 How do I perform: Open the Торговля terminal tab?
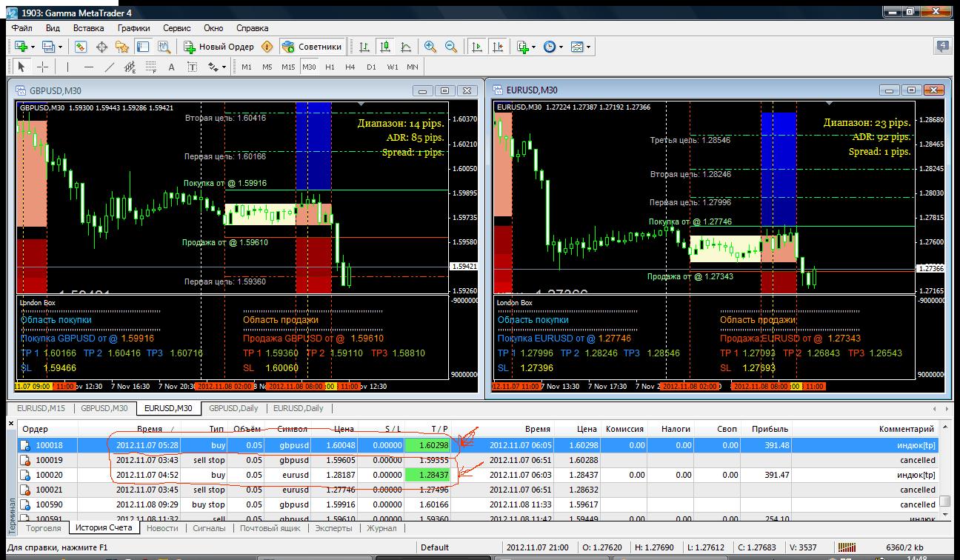(44, 528)
